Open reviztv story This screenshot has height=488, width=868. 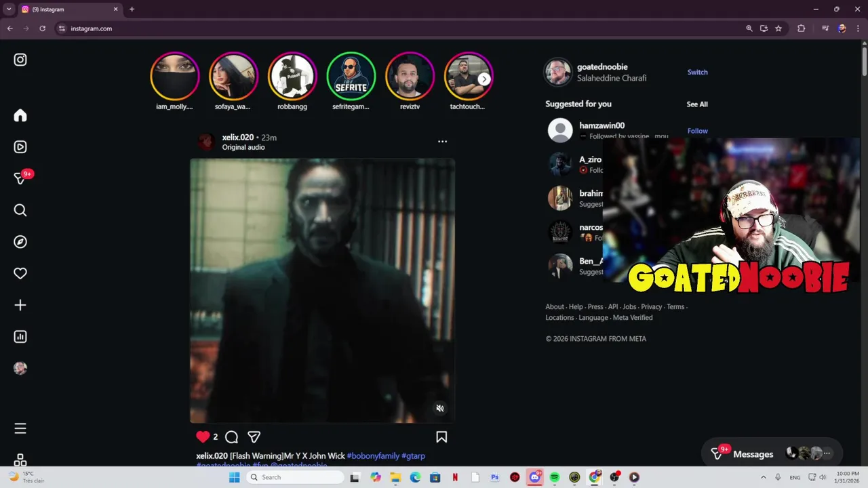[410, 81]
